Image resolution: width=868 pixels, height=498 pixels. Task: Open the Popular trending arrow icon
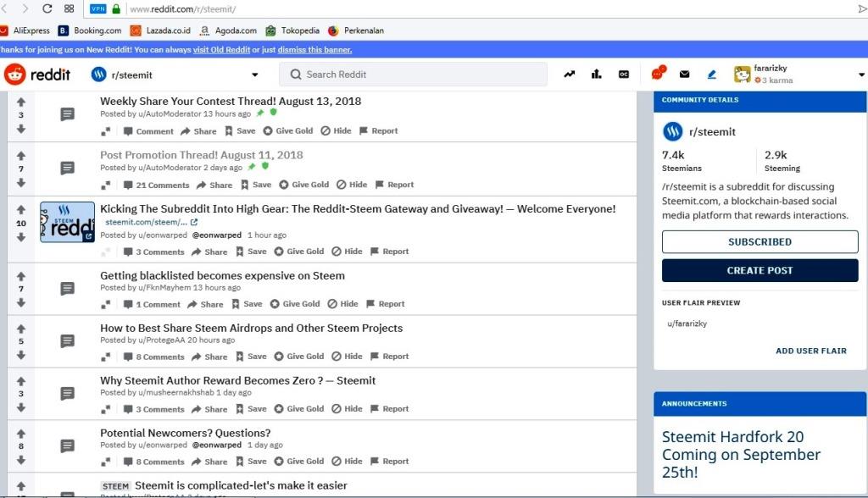tap(569, 75)
